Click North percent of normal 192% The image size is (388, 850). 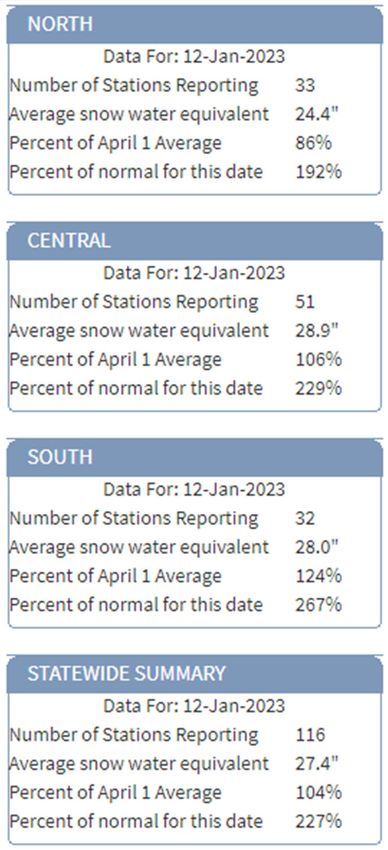point(319,172)
